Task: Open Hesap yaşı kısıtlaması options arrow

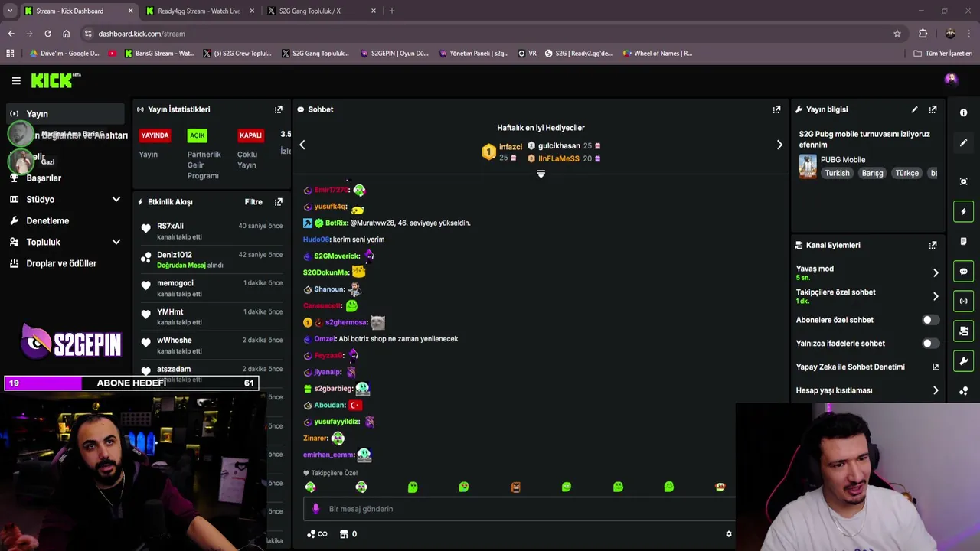Action: pos(935,390)
